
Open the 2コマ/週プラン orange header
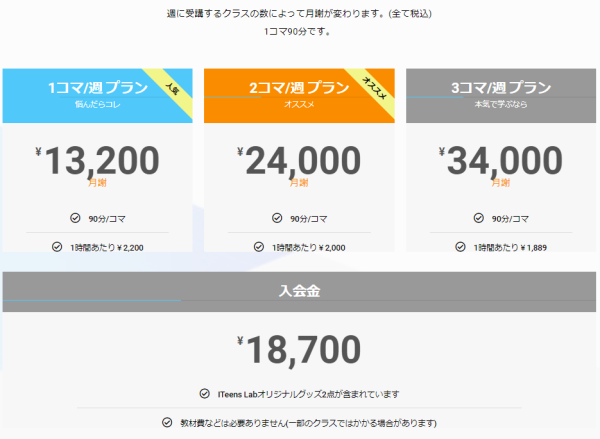299,96
